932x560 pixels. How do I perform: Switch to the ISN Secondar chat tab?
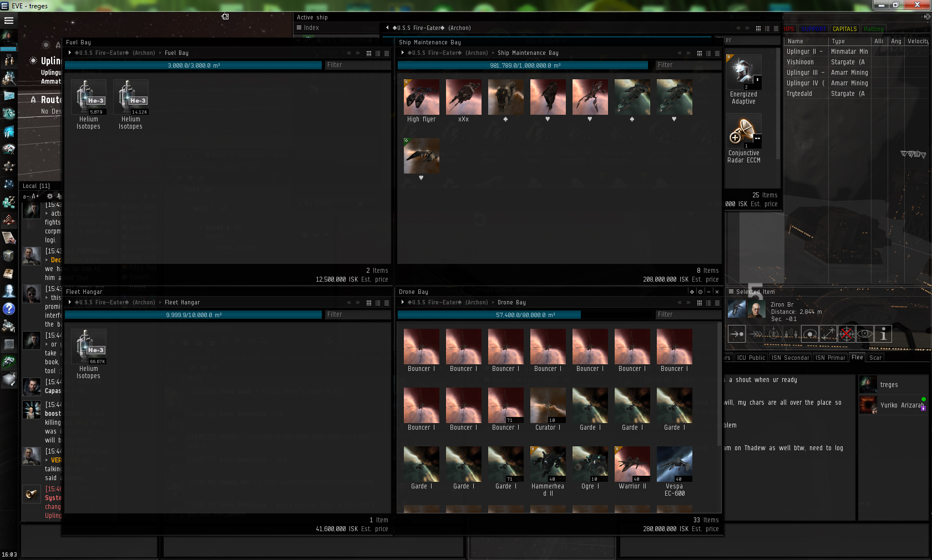coord(791,358)
